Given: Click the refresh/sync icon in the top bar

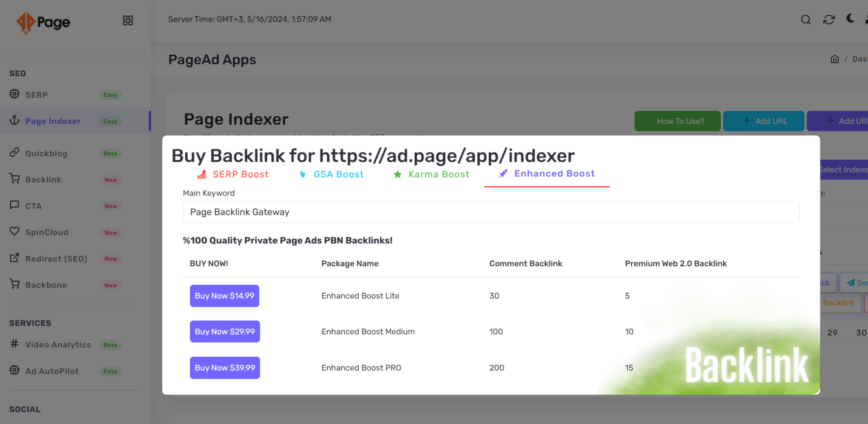Looking at the screenshot, I should (828, 19).
